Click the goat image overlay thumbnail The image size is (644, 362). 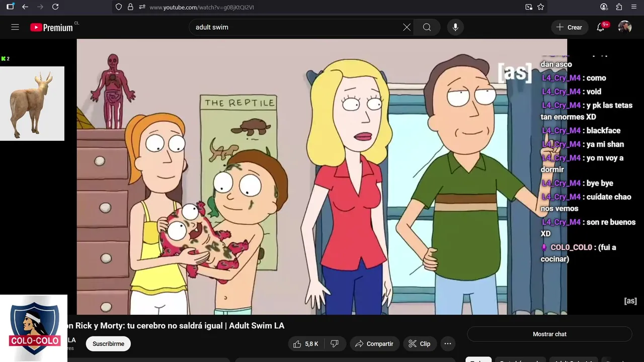(x=32, y=104)
